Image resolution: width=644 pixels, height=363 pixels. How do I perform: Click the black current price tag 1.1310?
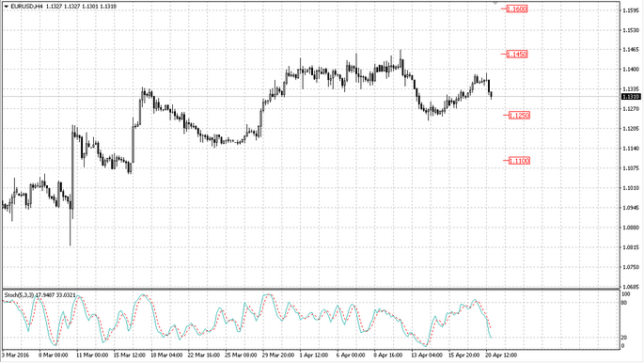click(631, 97)
